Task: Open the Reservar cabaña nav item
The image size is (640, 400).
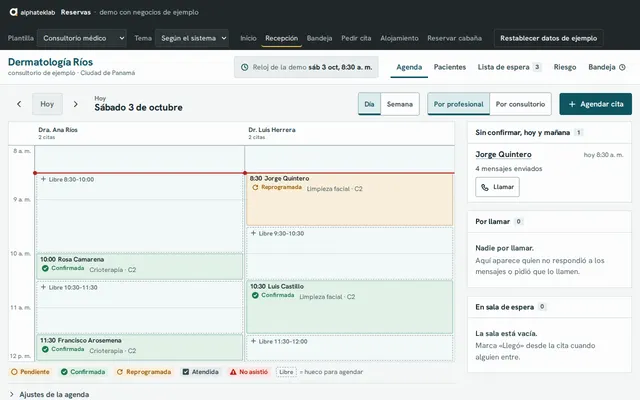Action: click(x=454, y=38)
